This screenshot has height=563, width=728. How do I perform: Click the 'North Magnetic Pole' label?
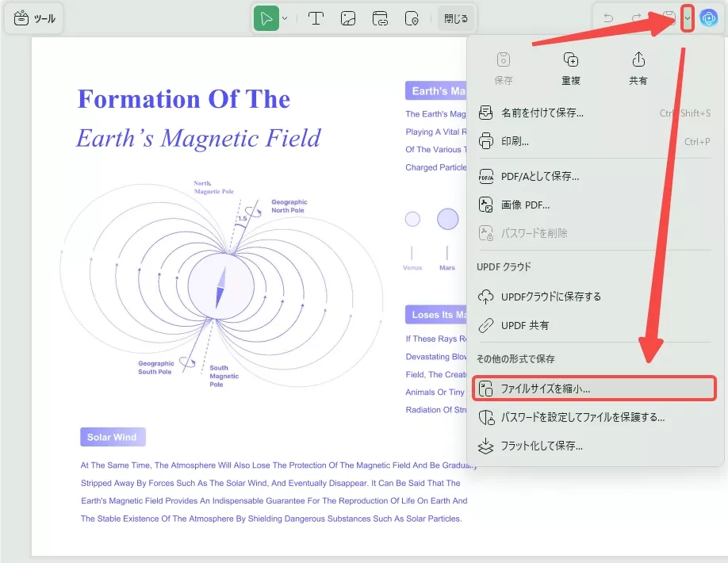tap(213, 187)
